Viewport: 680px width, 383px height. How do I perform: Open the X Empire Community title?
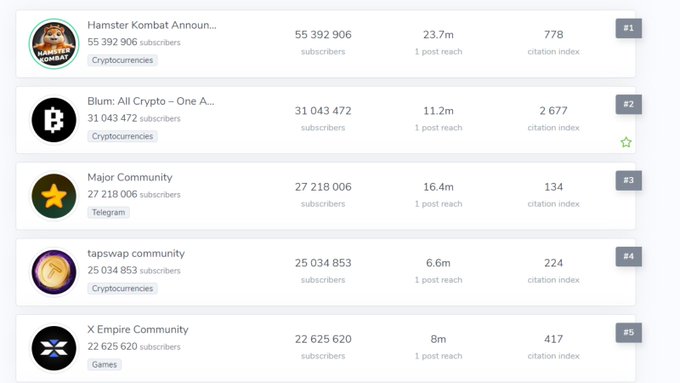[x=138, y=330]
